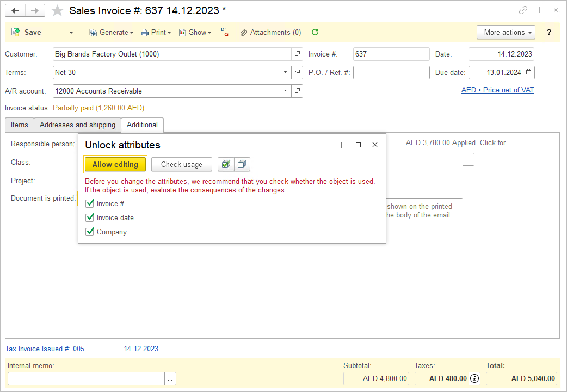Open the Customer record icon button
567x392 pixels.
[x=297, y=54]
